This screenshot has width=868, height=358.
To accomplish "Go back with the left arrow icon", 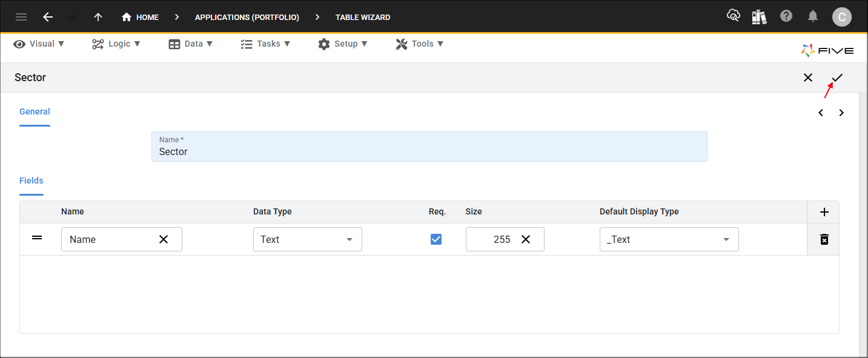I will [48, 17].
